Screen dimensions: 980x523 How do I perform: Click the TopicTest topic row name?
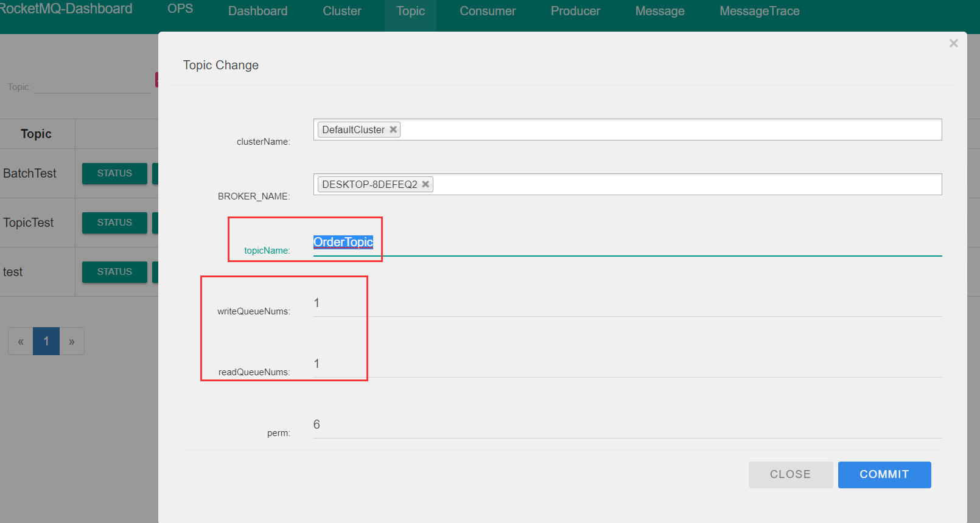(x=29, y=223)
